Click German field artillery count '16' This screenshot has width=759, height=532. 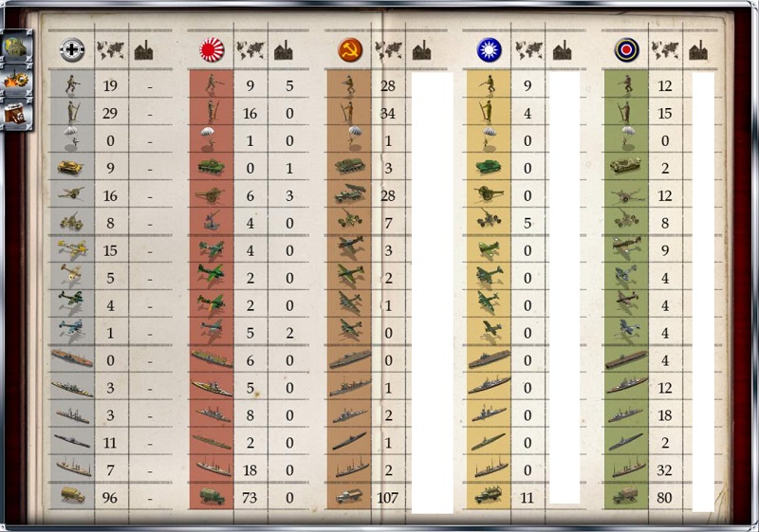coord(110,195)
